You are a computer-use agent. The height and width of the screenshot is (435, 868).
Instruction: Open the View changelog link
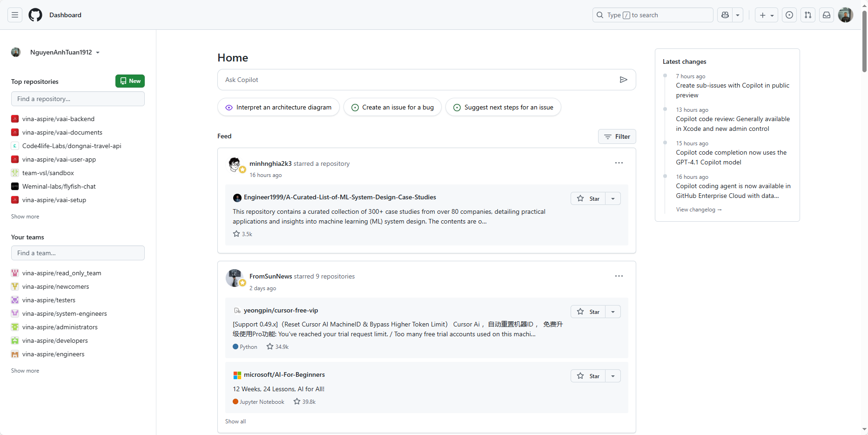699,210
